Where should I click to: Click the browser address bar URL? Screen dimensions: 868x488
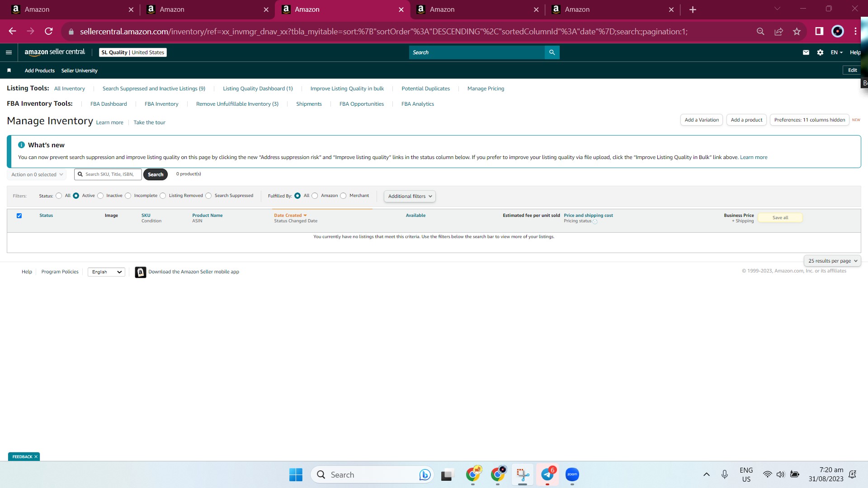384,32
